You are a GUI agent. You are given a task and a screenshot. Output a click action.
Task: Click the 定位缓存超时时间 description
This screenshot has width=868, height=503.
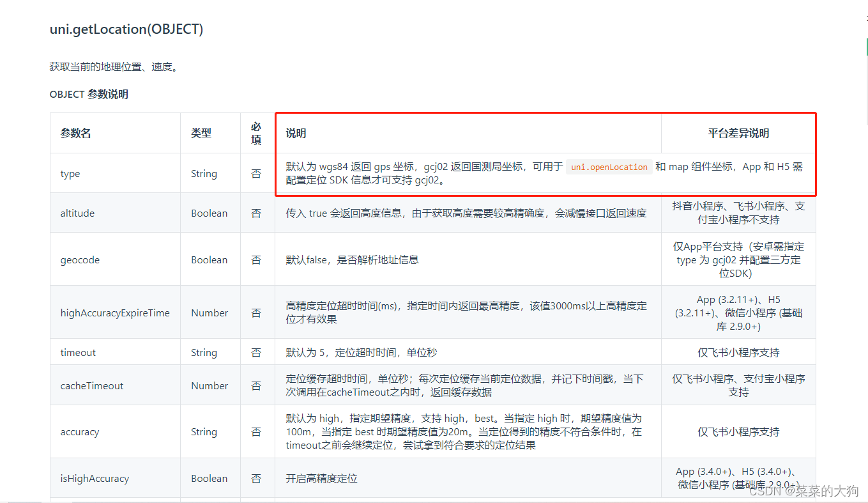pyautogui.click(x=464, y=385)
